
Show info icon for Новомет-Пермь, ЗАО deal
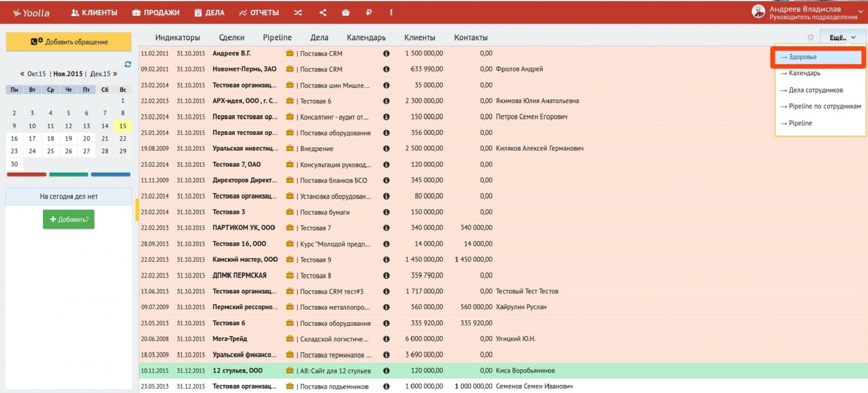(386, 69)
